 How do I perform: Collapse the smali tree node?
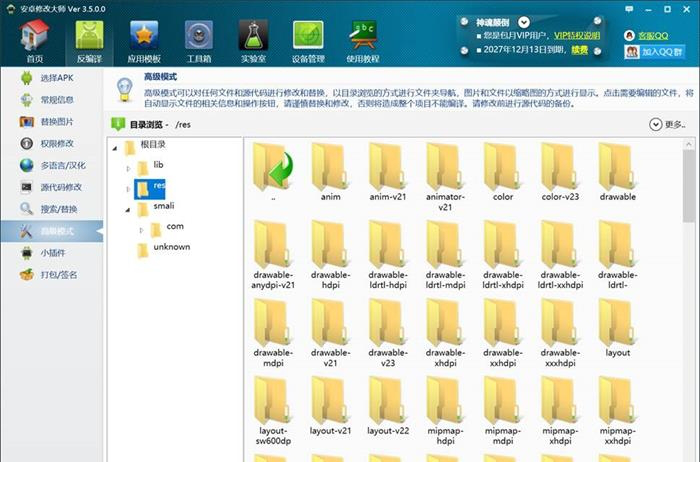click(x=129, y=209)
